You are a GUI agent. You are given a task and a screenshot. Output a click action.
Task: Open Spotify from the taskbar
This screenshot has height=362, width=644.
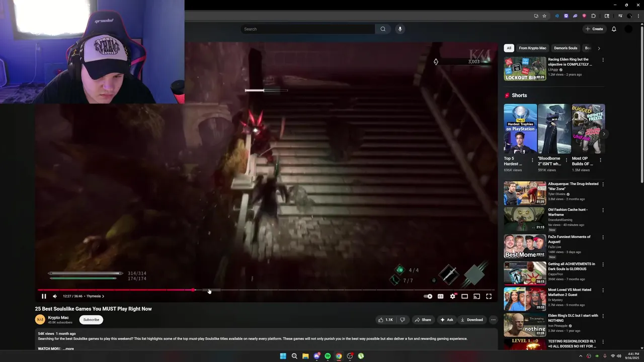(328, 356)
